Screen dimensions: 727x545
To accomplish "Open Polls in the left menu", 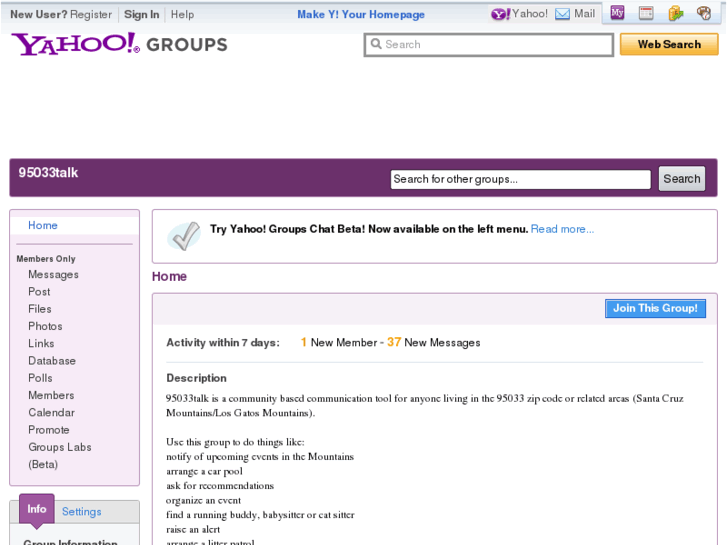I will 40,378.
